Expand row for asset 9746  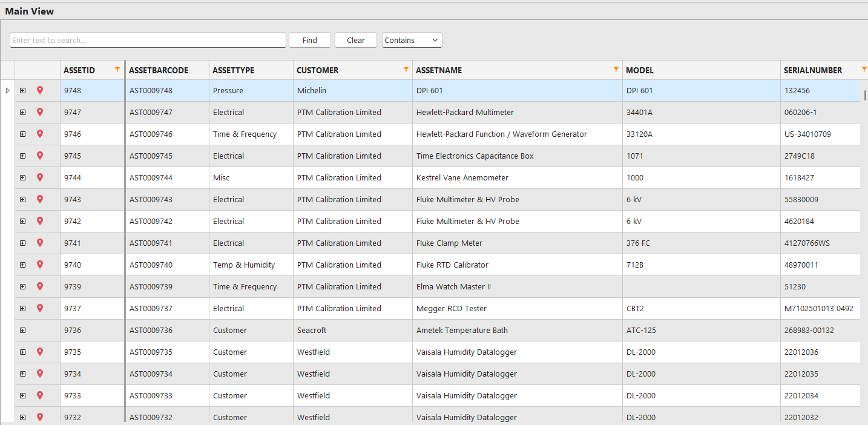click(x=22, y=134)
